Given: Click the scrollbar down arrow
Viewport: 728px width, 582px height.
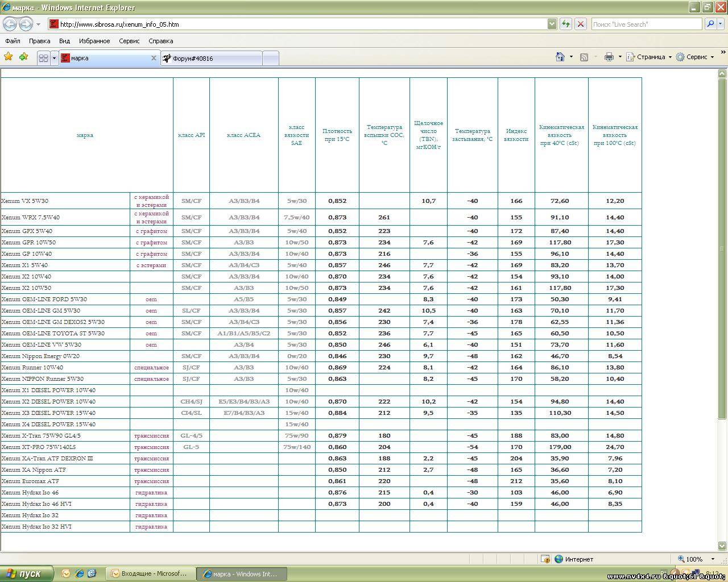Looking at the screenshot, I should pos(722,546).
